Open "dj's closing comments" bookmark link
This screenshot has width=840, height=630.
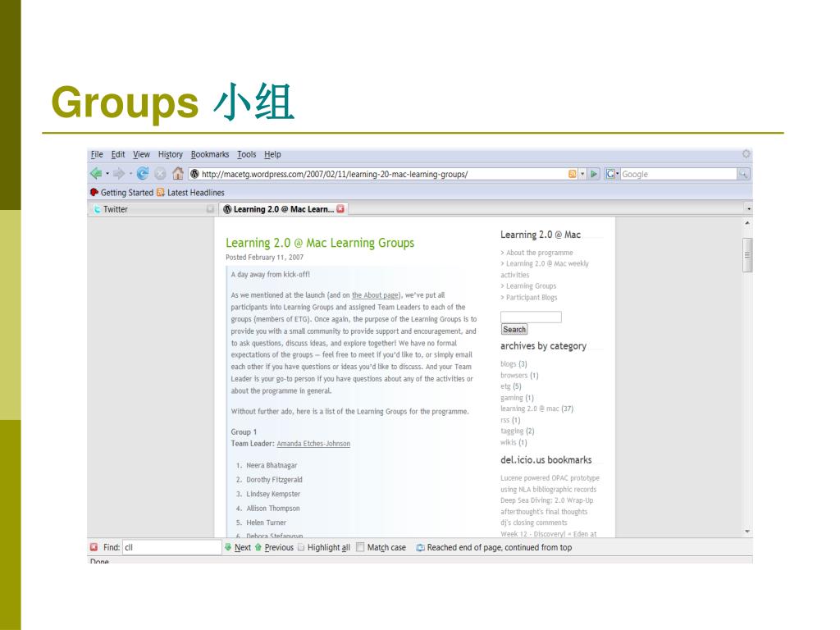coord(533,523)
